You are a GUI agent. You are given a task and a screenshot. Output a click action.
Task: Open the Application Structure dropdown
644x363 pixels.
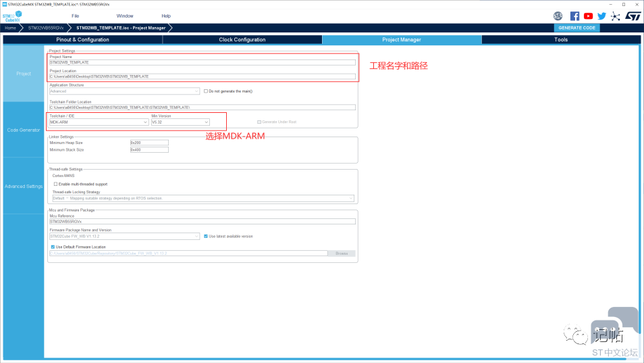click(124, 91)
